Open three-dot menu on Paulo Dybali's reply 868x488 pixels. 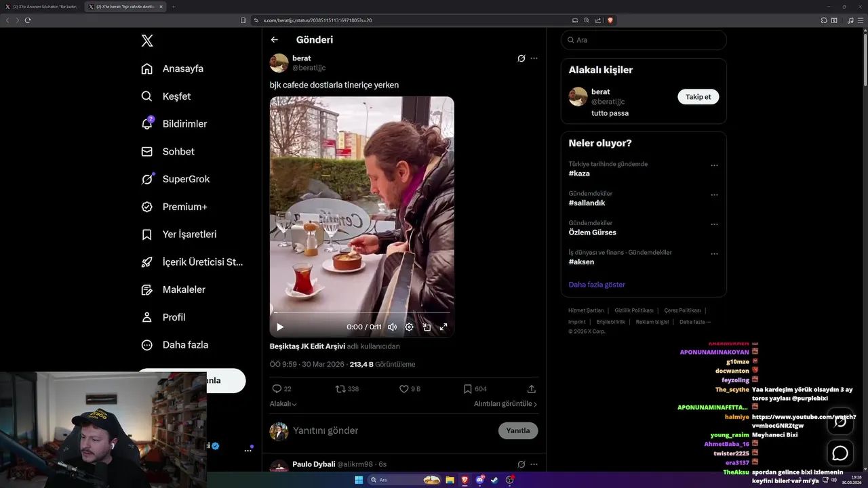534,464
